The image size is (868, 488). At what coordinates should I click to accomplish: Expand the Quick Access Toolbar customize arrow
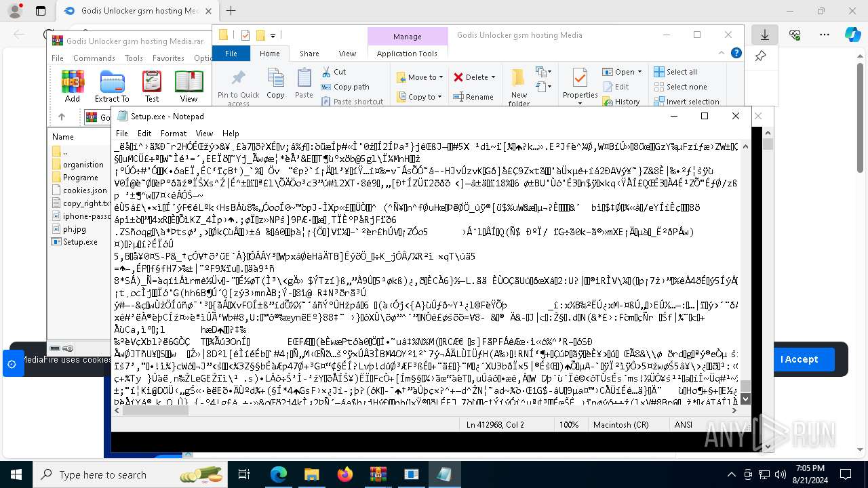pos(273,35)
